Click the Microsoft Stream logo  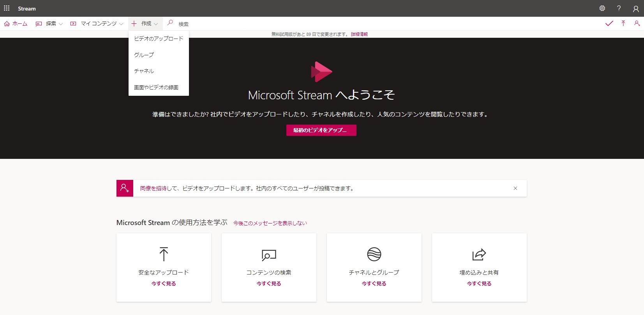(321, 72)
